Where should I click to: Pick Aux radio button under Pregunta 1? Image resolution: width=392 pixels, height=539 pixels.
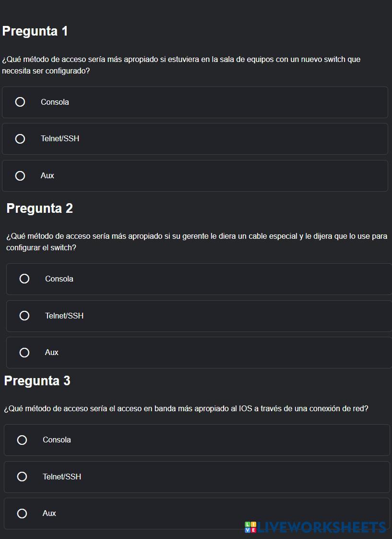point(20,176)
